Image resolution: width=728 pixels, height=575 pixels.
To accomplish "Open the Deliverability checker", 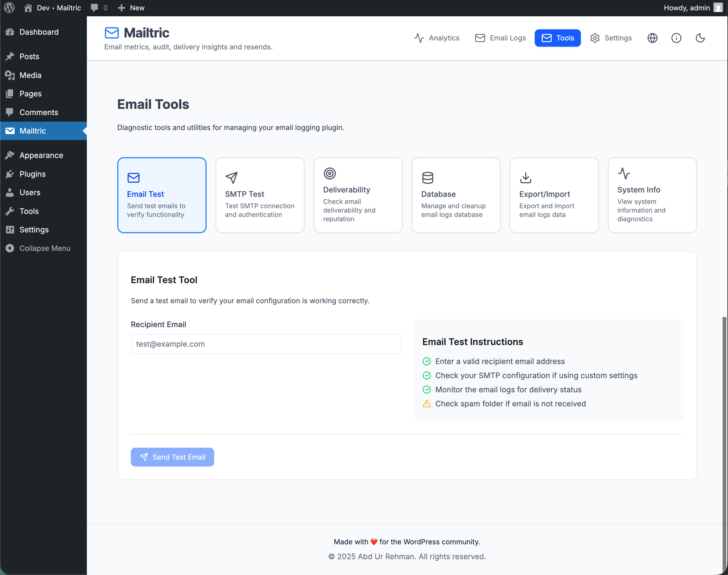I will 358,195.
